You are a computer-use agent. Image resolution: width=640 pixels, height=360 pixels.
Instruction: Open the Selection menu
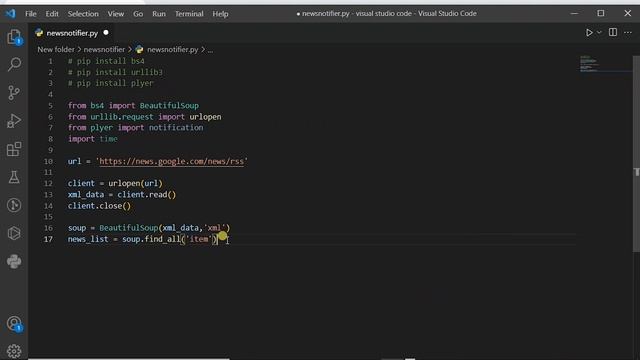point(83,14)
